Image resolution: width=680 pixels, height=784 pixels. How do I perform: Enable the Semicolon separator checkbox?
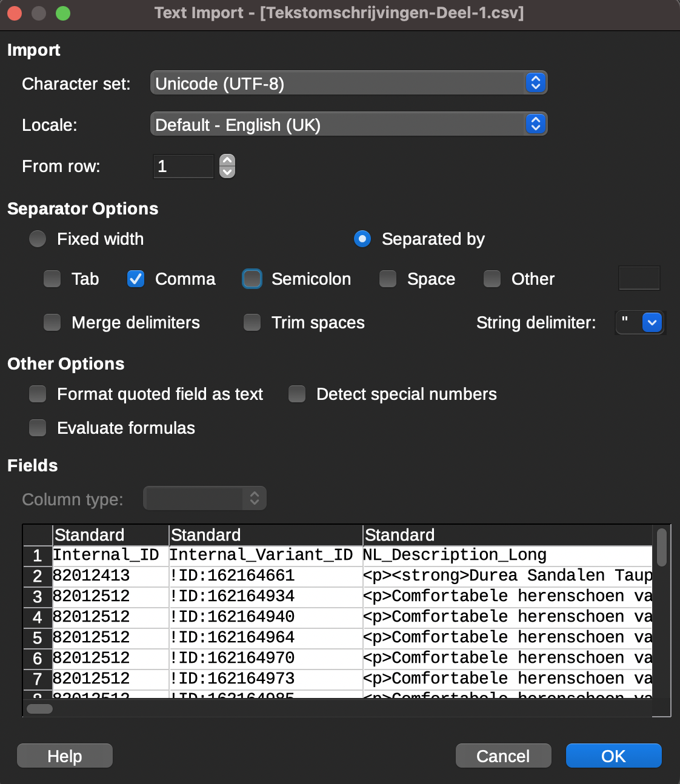[x=252, y=279]
